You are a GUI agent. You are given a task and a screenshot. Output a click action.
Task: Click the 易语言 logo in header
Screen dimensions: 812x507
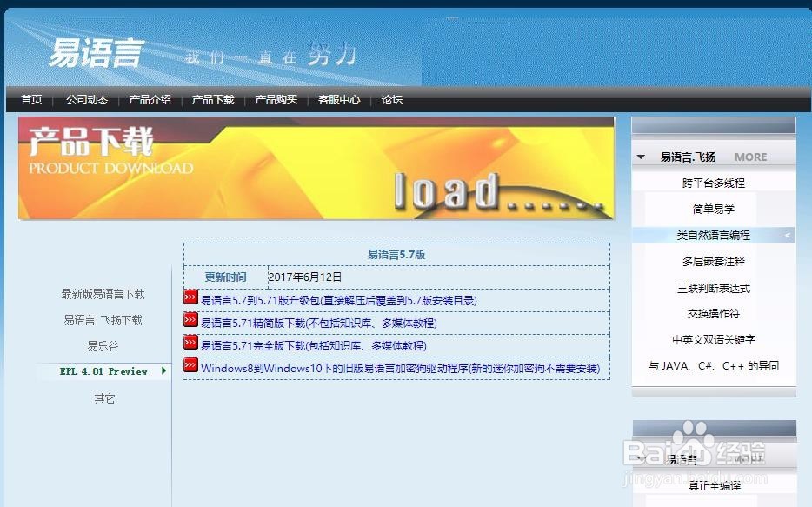click(x=97, y=53)
